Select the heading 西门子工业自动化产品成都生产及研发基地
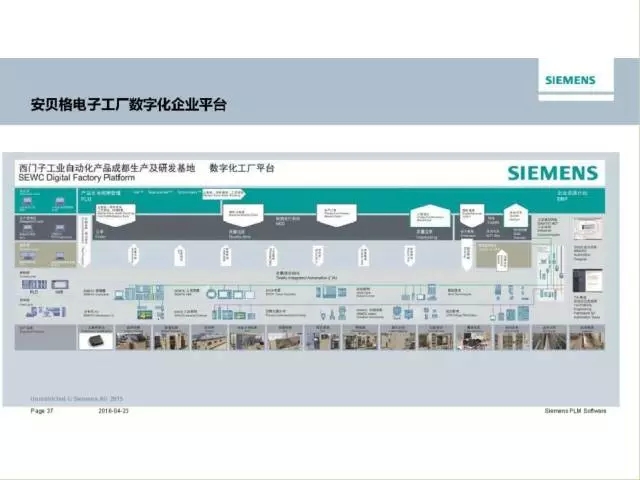This screenshot has height=480, width=640. click(107, 168)
